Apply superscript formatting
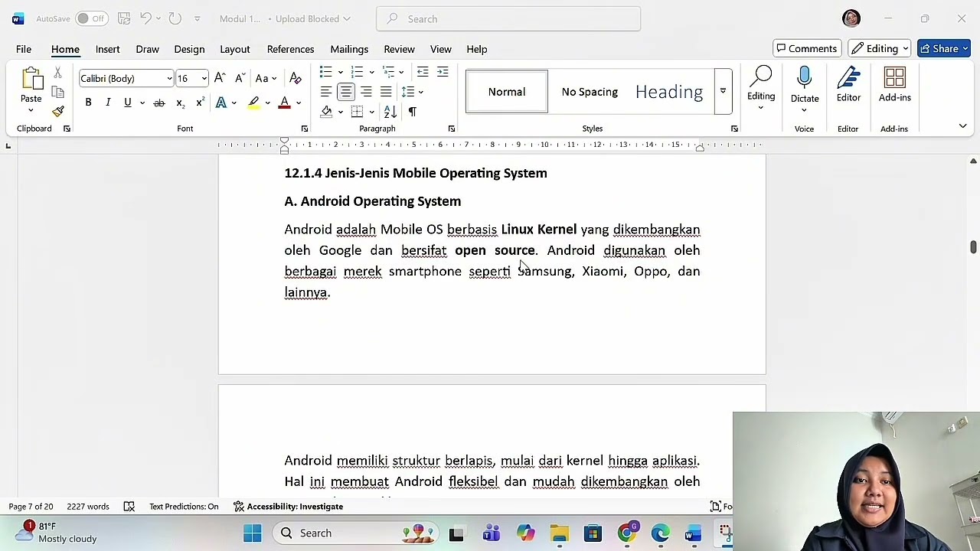The height and width of the screenshot is (551, 980). (x=200, y=103)
